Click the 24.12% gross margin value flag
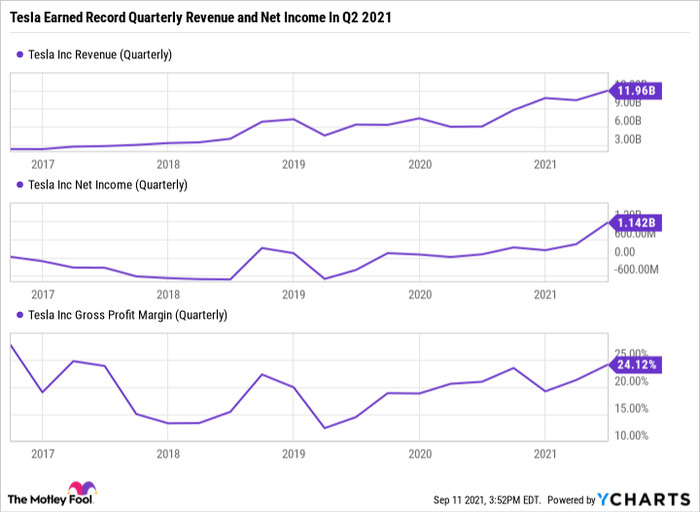This screenshot has height=512, width=700. pos(635,365)
